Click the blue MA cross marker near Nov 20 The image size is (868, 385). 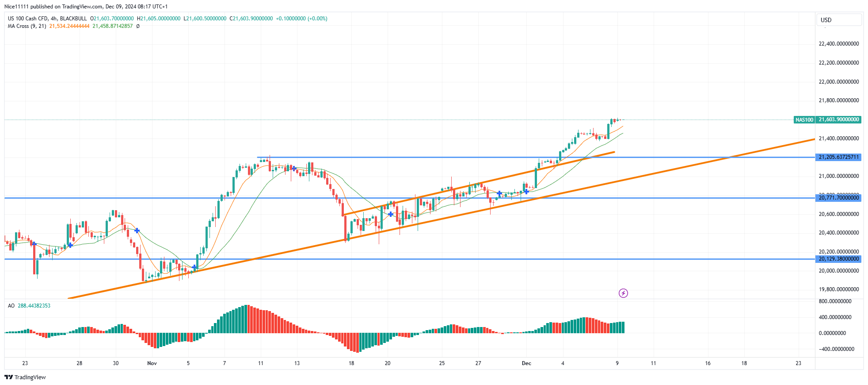(x=391, y=214)
